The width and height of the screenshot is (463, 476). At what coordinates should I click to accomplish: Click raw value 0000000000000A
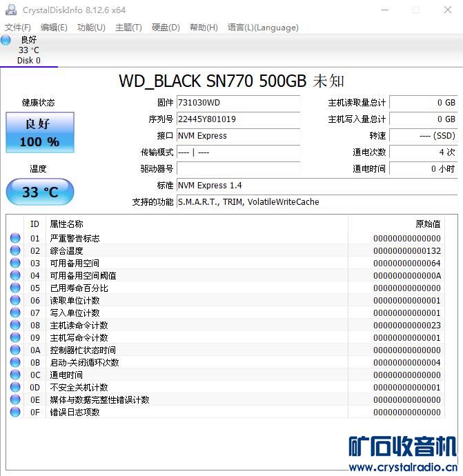[x=407, y=276]
